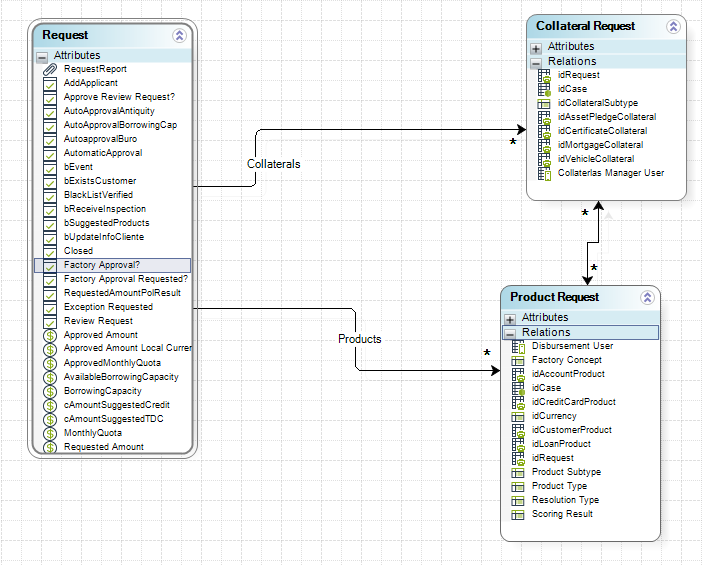Select the Collaterals relationship label
This screenshot has height=565, width=702.
274,164
